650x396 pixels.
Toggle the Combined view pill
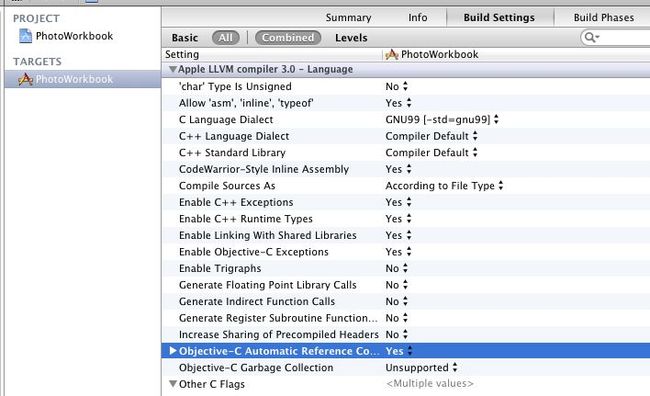(x=288, y=38)
